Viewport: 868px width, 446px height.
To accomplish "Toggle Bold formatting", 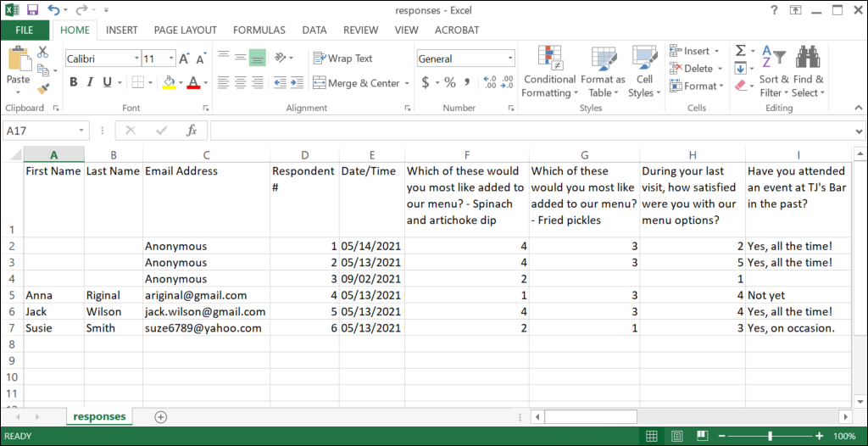I will pos(74,82).
